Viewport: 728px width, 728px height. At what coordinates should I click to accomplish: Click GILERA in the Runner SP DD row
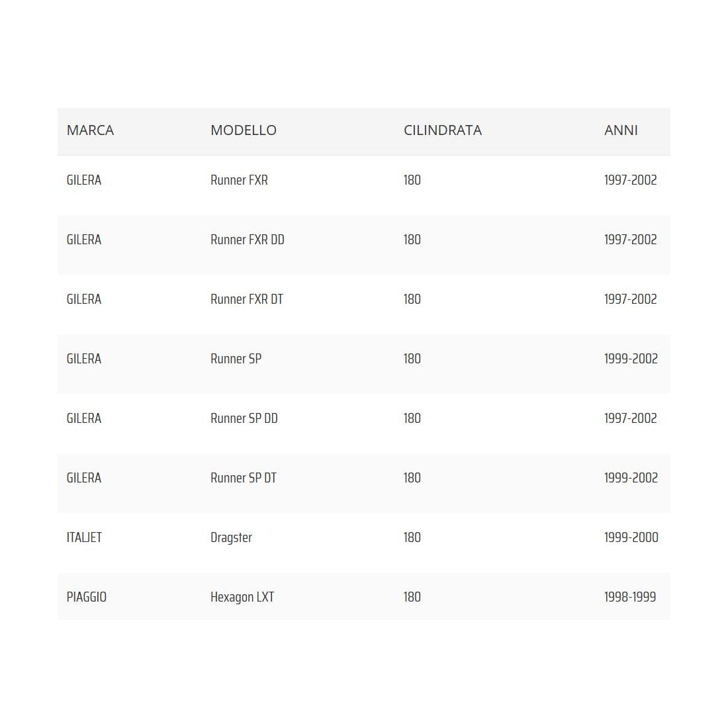pos(84,418)
